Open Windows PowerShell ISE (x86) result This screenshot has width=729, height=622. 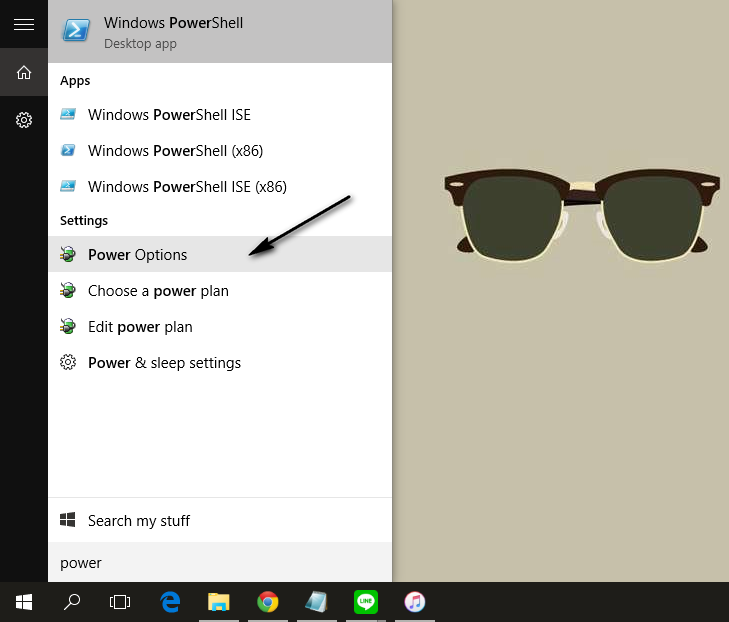(x=220, y=186)
